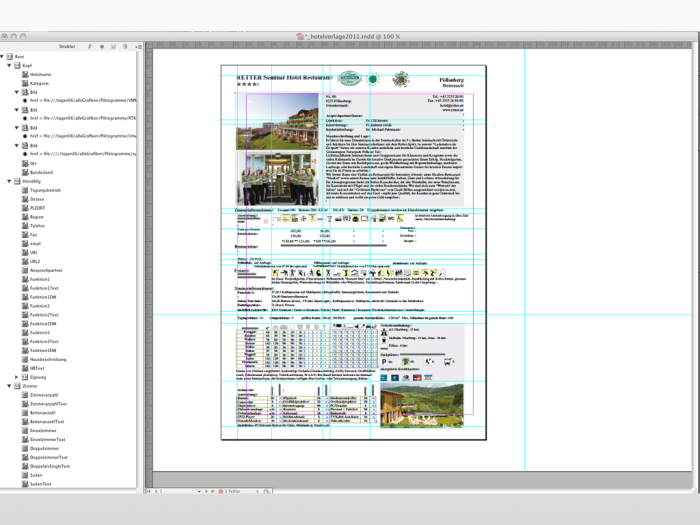Go to previous page arrow in status bar

point(156,491)
